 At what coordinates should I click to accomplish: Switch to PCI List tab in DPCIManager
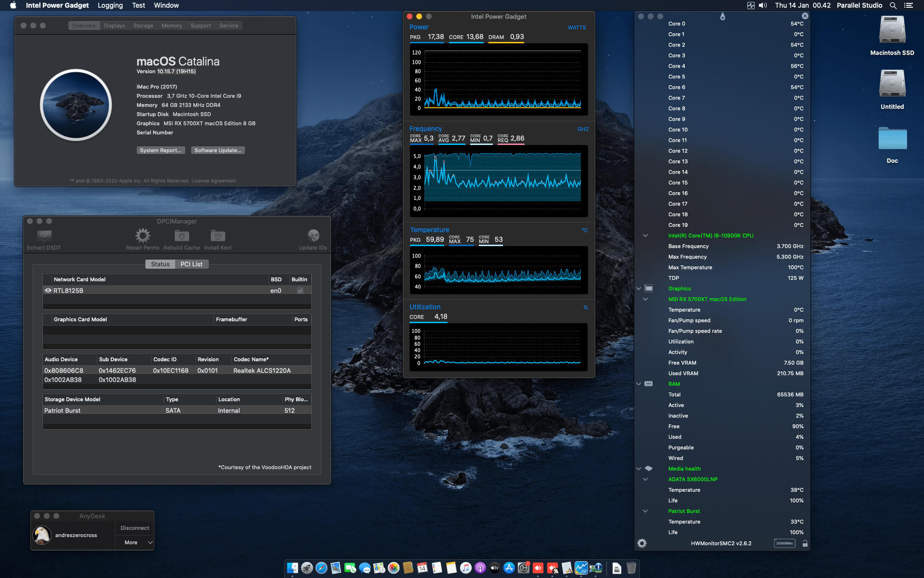[x=192, y=264]
